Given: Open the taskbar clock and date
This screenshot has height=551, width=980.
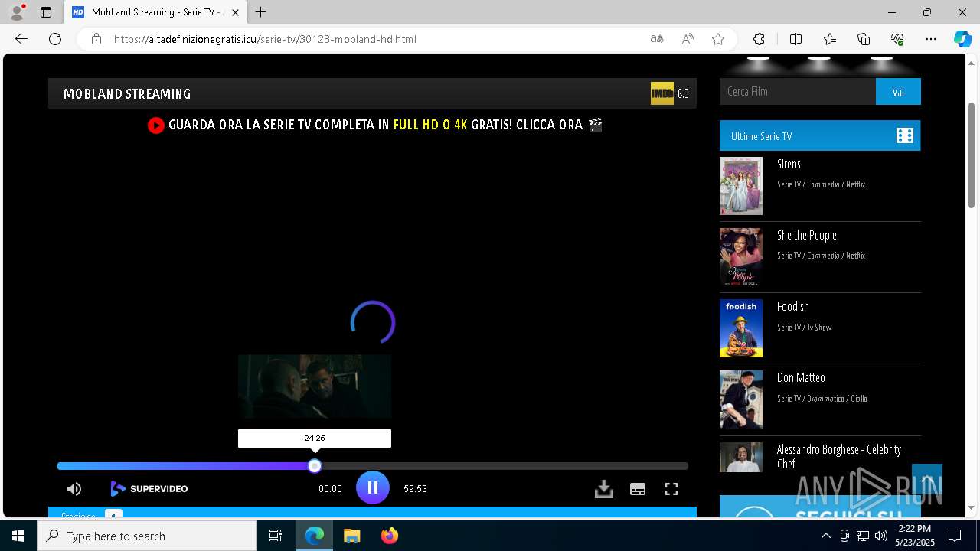Looking at the screenshot, I should click(x=915, y=536).
